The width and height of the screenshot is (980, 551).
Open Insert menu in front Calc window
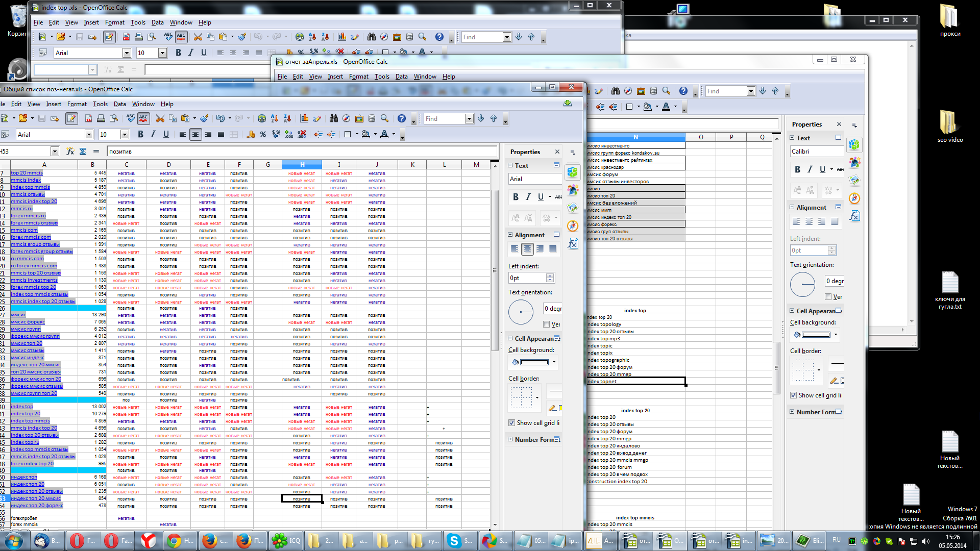click(x=54, y=104)
